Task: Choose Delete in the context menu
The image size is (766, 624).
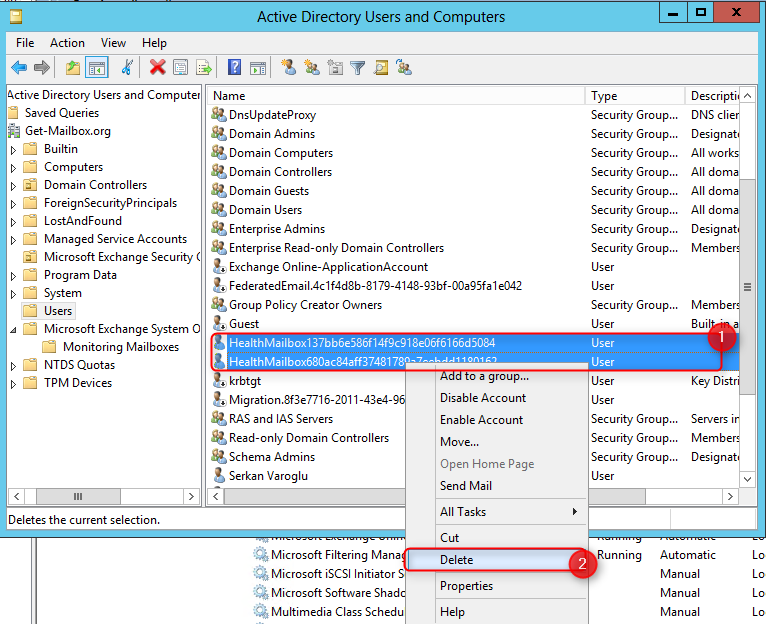Action: pos(496,559)
